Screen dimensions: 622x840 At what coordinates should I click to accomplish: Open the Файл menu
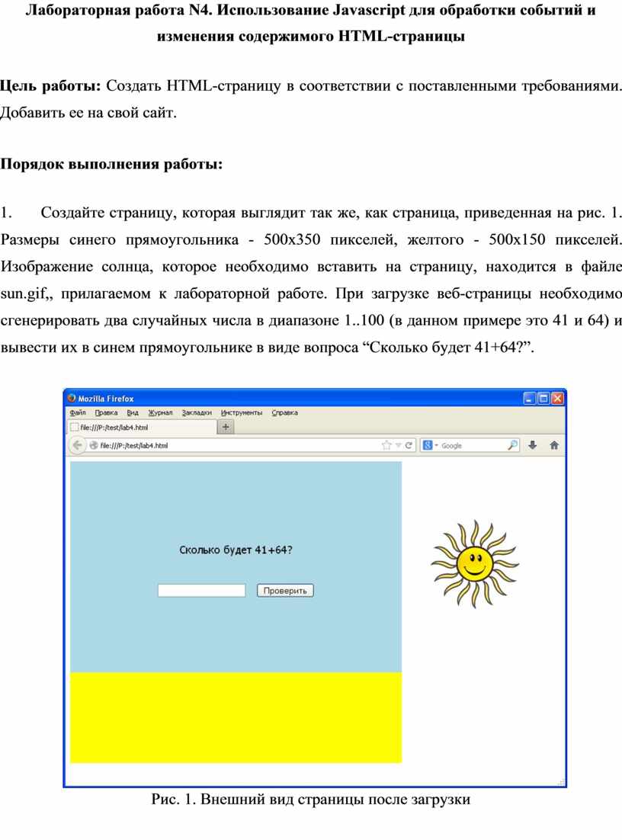tap(78, 412)
